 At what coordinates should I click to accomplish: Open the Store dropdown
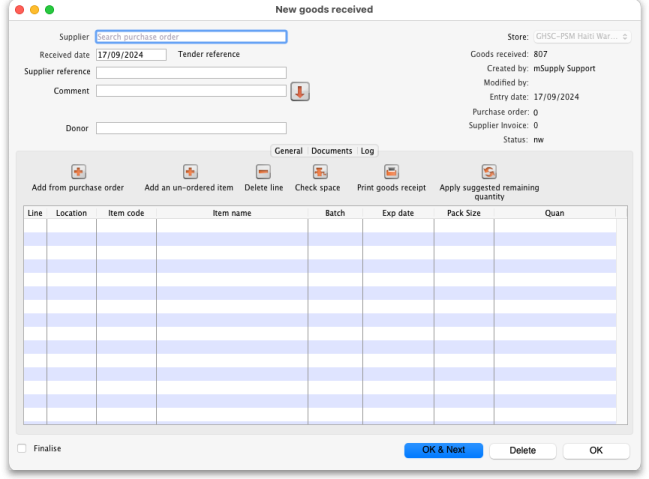click(581, 37)
